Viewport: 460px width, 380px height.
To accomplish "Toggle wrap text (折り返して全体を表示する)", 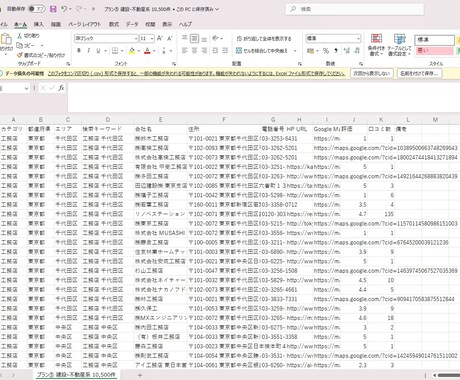I will [x=264, y=39].
